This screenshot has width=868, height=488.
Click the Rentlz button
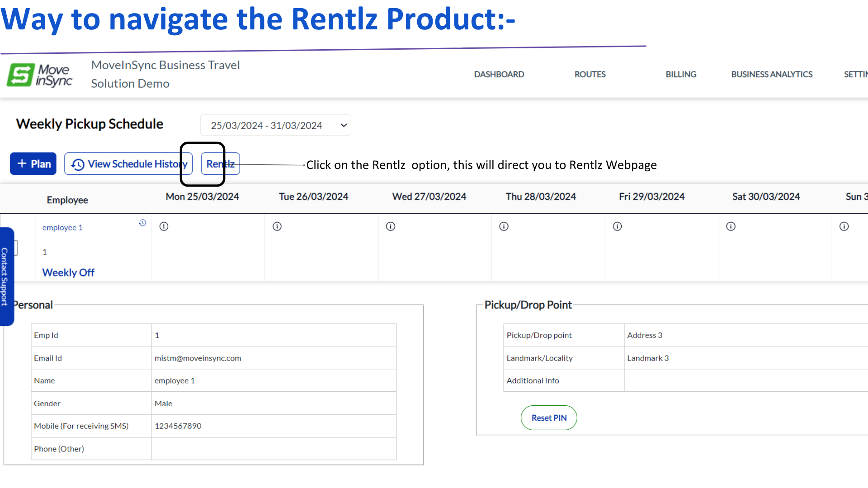pos(220,164)
